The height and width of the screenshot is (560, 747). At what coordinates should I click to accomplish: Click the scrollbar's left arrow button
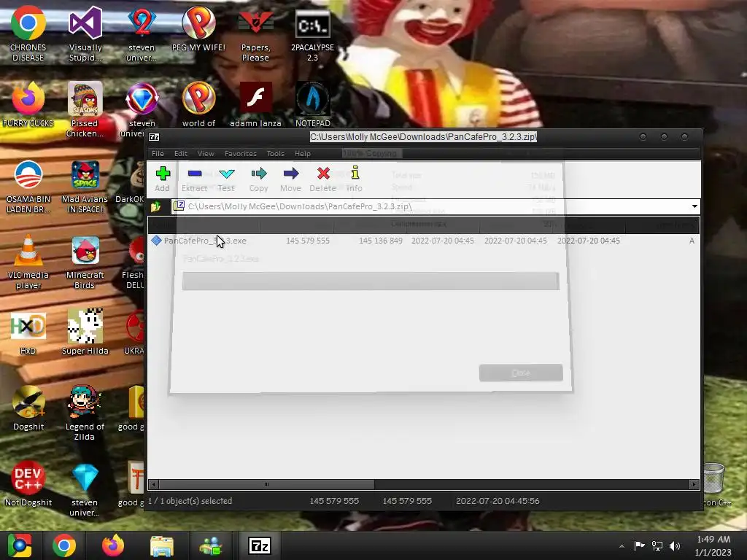click(x=153, y=484)
